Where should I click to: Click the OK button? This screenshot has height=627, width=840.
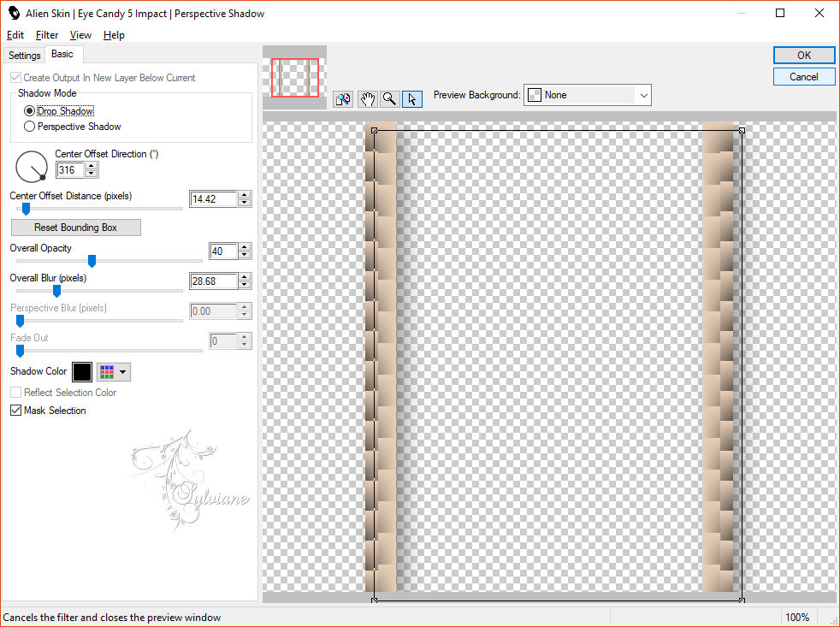click(803, 56)
